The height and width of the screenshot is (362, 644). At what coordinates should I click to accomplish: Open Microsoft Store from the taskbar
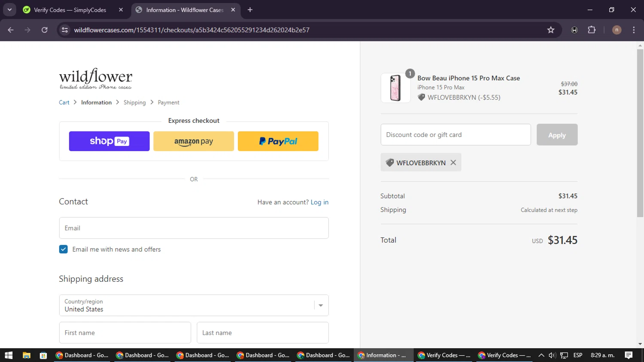(x=43, y=355)
